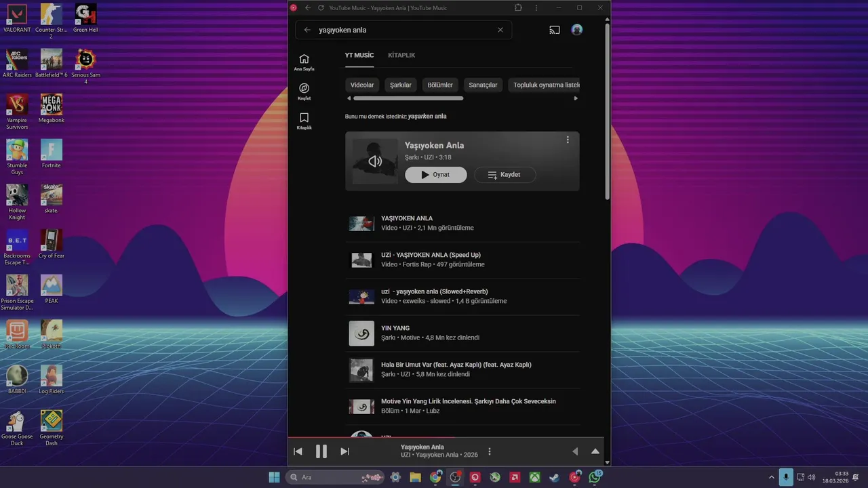Filter results by Sanatçılar

click(483, 85)
